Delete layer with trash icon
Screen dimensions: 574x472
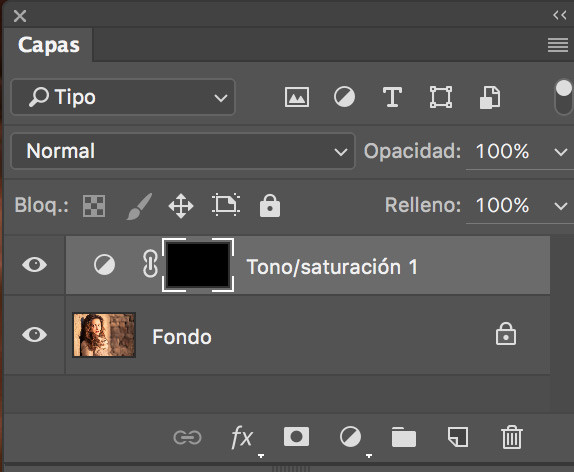(512, 437)
